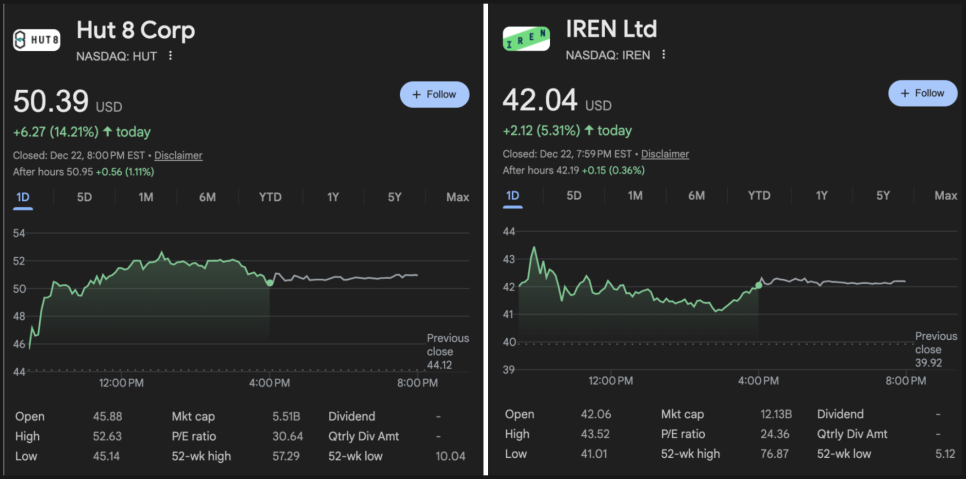
Task: Select the Max tab on IREN chart
Action: coord(945,196)
